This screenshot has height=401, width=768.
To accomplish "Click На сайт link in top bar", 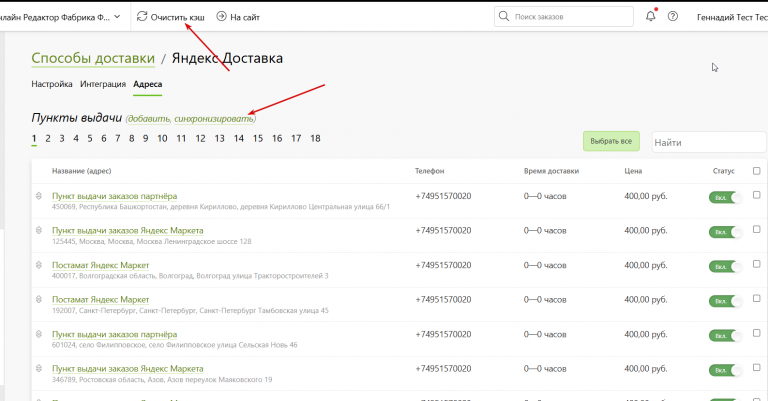I will [245, 17].
